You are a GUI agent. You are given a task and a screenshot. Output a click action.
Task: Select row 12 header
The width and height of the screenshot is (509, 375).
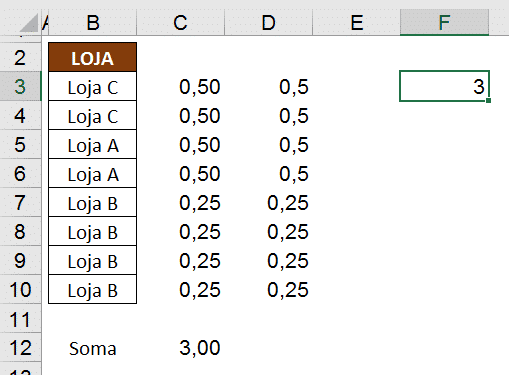click(x=20, y=348)
